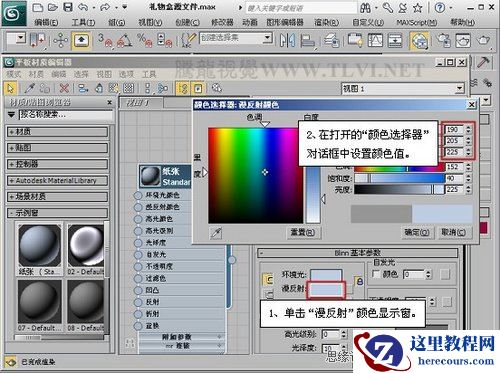Save the scene with floppy disk icon
This screenshot has height=373, width=500.
click(68, 7)
